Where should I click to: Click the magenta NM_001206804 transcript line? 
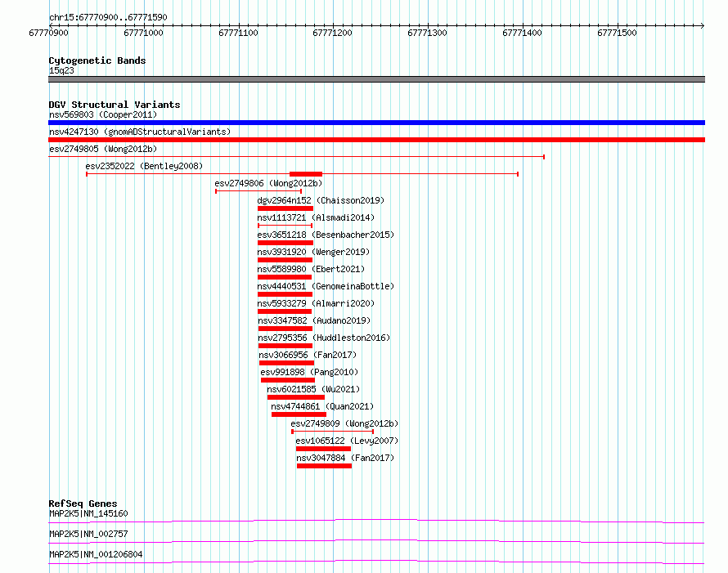pyautogui.click(x=376, y=562)
